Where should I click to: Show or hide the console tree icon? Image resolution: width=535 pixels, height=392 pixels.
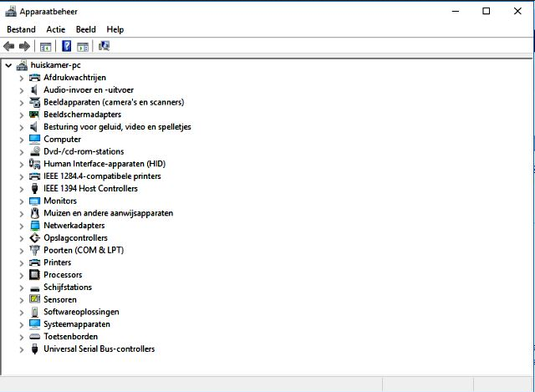tap(45, 47)
